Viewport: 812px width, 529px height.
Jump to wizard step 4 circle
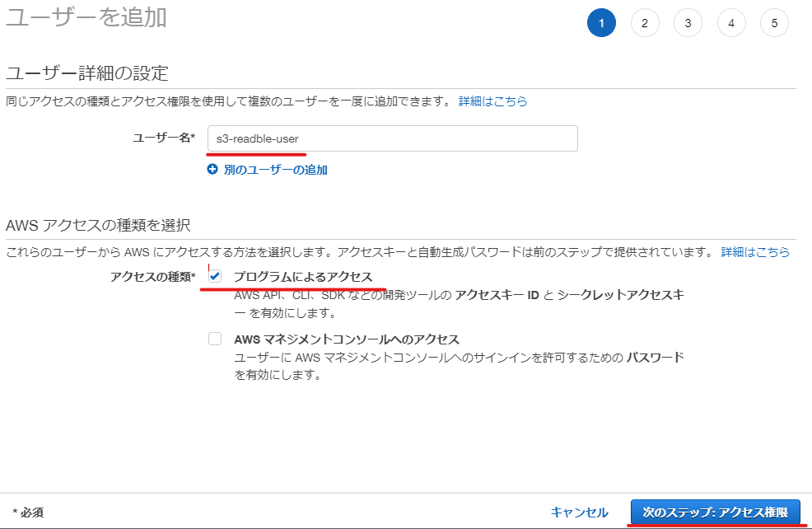[x=731, y=23]
